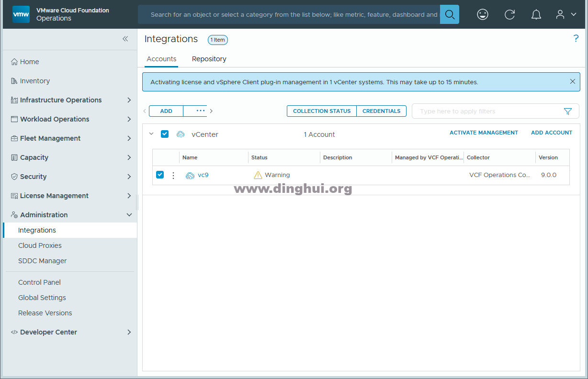Click the Infrastructure Operations icon
The image size is (588, 379).
pos(14,100)
